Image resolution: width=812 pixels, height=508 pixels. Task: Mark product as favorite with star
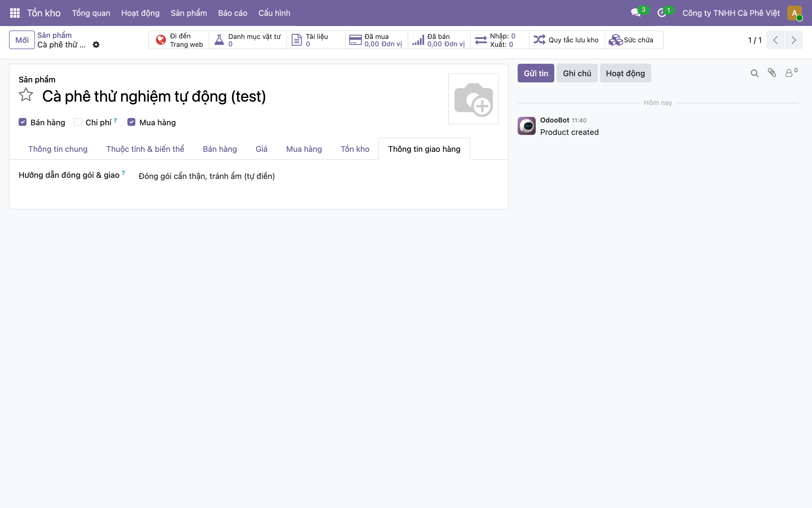(x=26, y=95)
